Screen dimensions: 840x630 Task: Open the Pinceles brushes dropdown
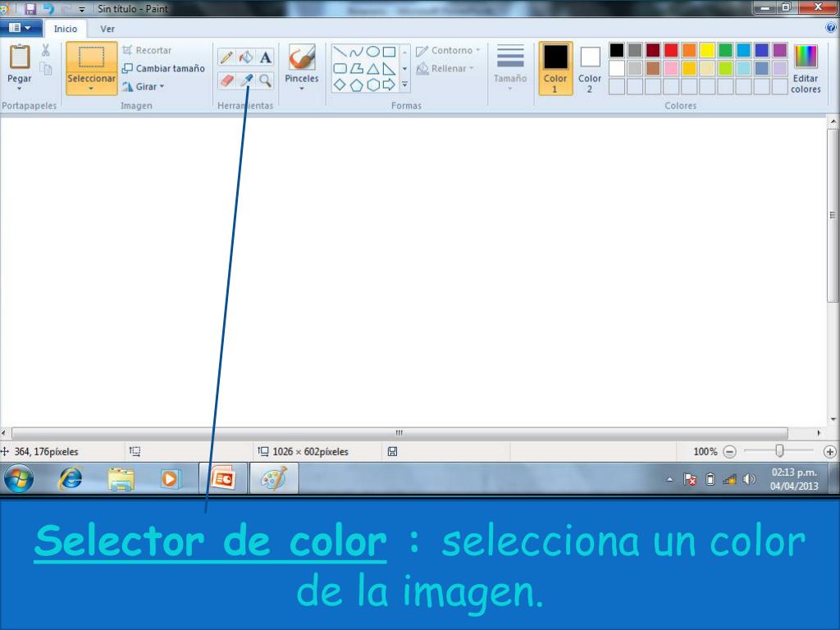302,89
